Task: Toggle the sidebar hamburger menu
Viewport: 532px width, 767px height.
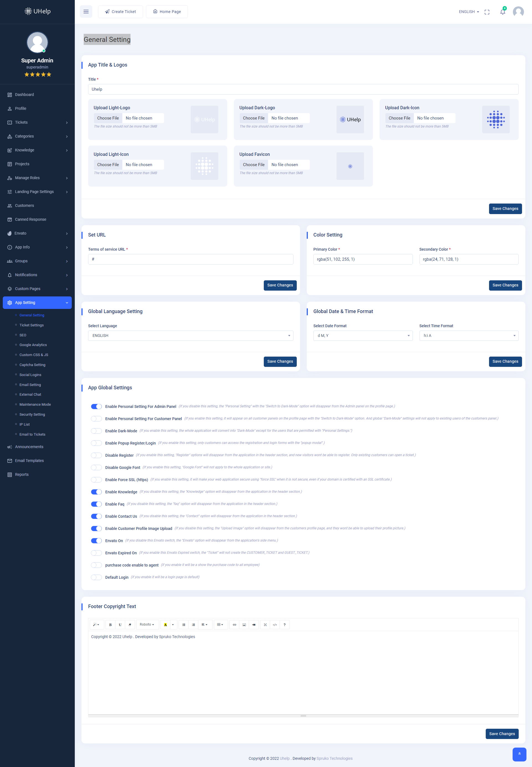Action: pos(86,12)
